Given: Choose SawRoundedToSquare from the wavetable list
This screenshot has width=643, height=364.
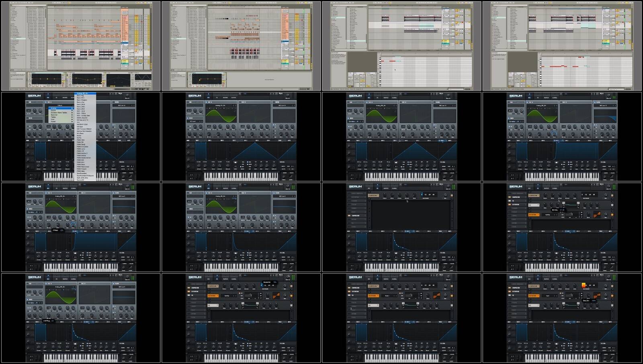Looking at the screenshot, I should [85, 176].
